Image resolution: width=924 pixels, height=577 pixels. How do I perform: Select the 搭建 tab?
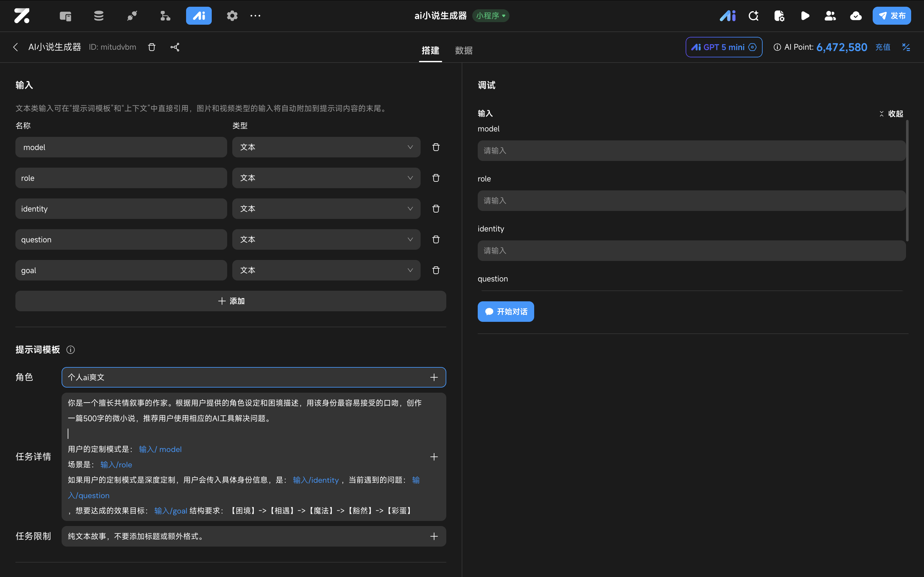(430, 50)
